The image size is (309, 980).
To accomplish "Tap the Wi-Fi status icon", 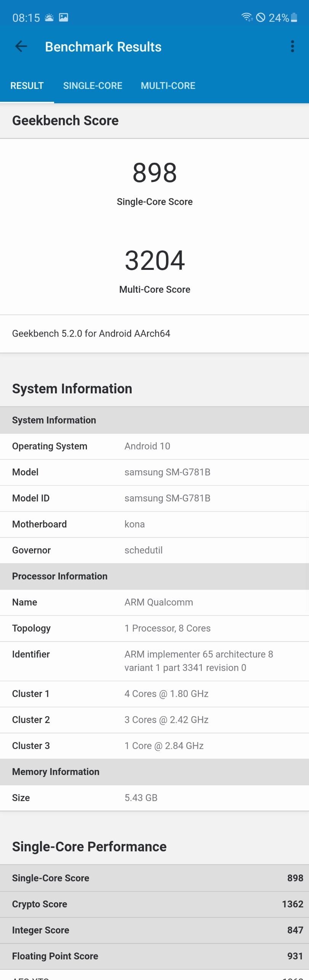I will pos(247,17).
